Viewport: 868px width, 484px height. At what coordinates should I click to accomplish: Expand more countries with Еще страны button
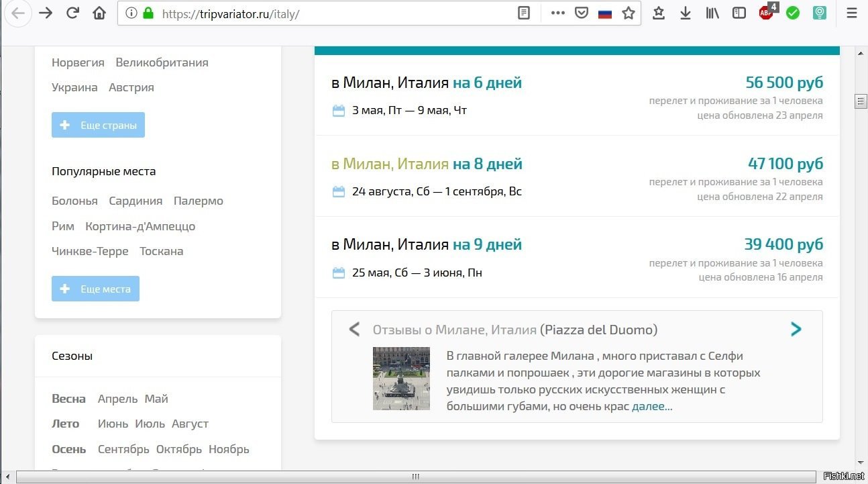[x=98, y=125]
